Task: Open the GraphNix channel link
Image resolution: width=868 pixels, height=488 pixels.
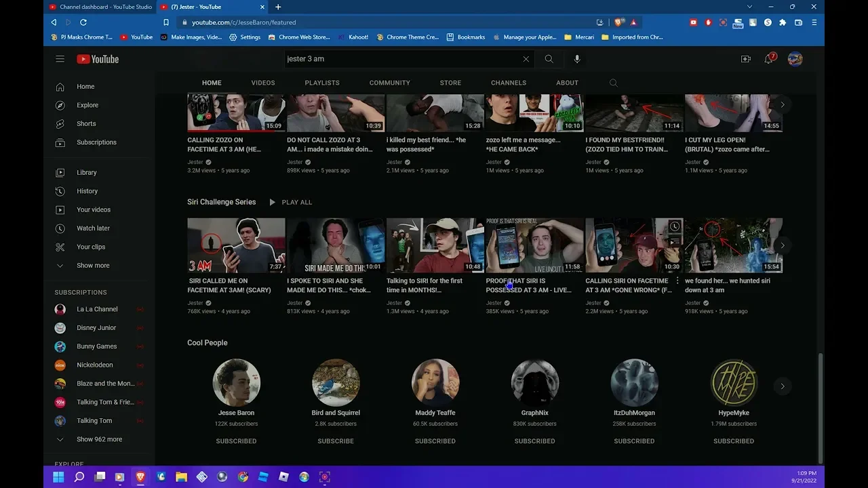Action: click(x=534, y=413)
